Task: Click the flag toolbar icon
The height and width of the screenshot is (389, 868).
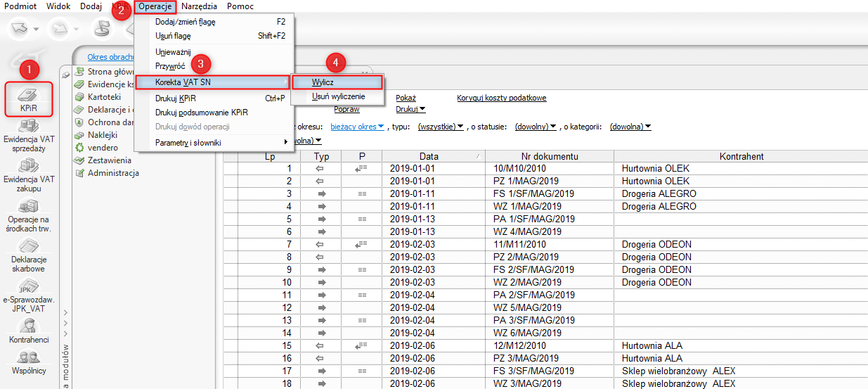Action: pos(102,29)
